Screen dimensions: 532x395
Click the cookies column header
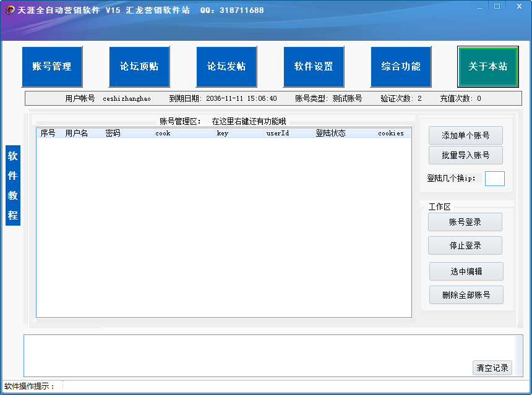click(390, 133)
